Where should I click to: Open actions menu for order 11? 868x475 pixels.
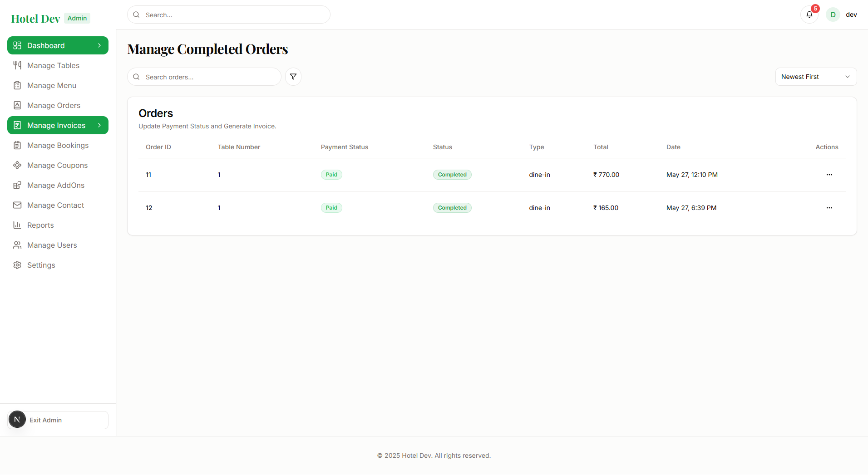click(x=829, y=175)
